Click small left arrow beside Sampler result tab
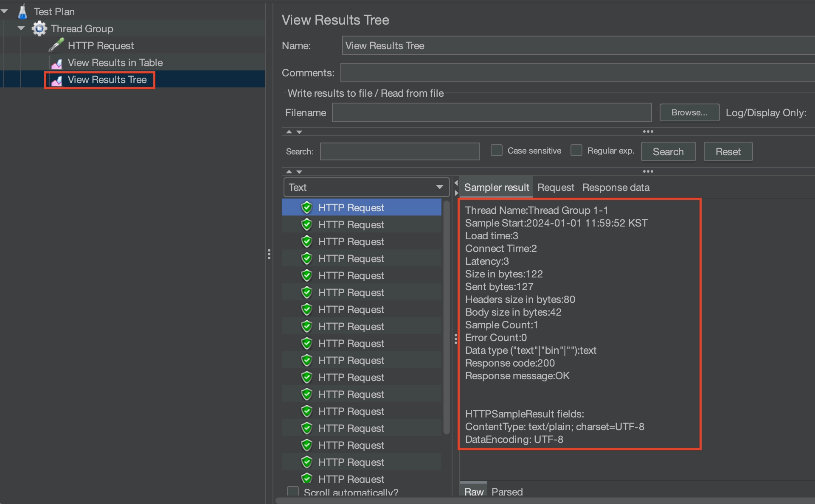This screenshot has width=815, height=504. coord(456,183)
